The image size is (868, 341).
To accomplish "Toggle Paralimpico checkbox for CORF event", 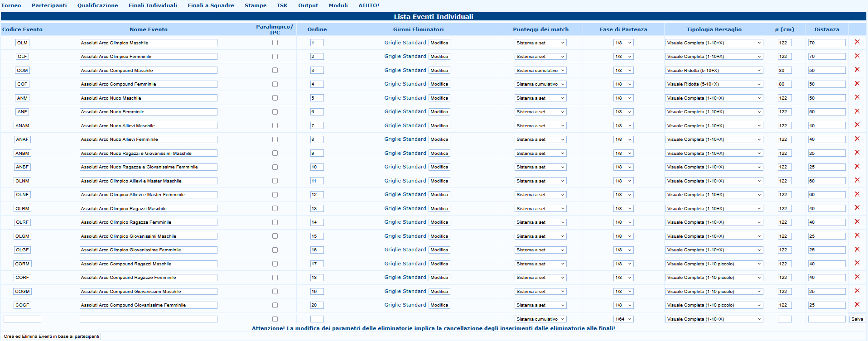I will tap(275, 278).
